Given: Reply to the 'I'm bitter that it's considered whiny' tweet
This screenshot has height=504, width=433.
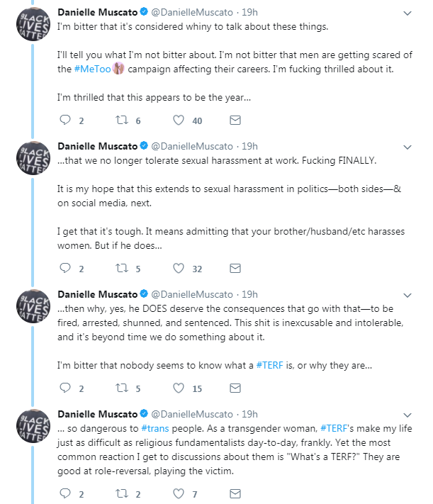Looking at the screenshot, I should 65,121.
